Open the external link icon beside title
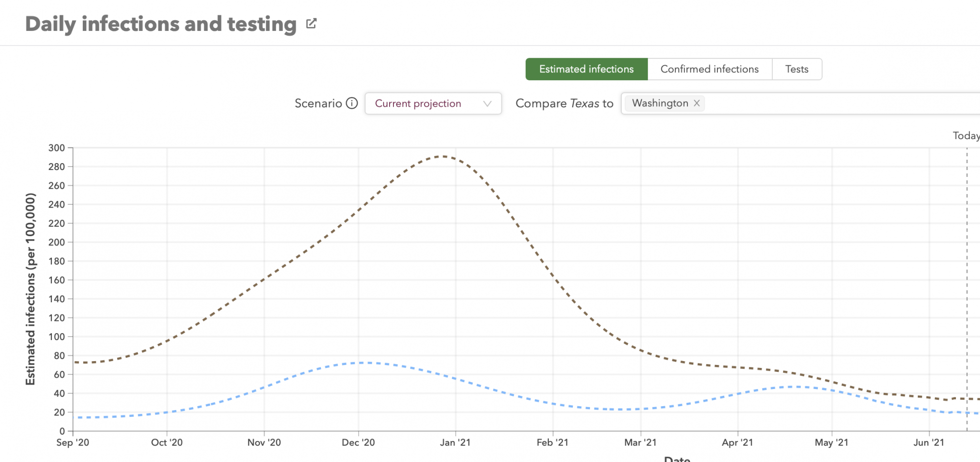 click(311, 24)
